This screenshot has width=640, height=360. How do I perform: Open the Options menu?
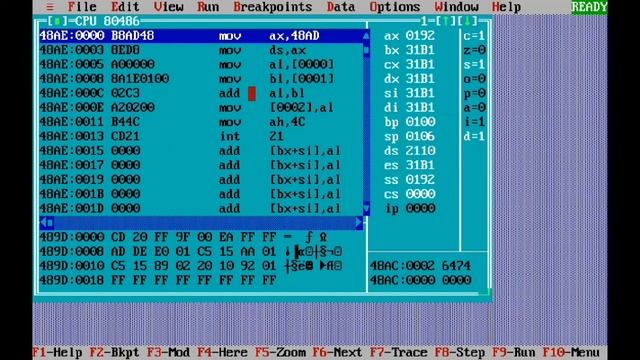coord(395,7)
